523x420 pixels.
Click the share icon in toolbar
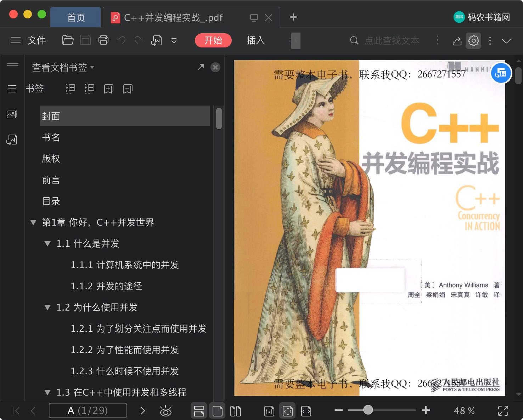[457, 41]
